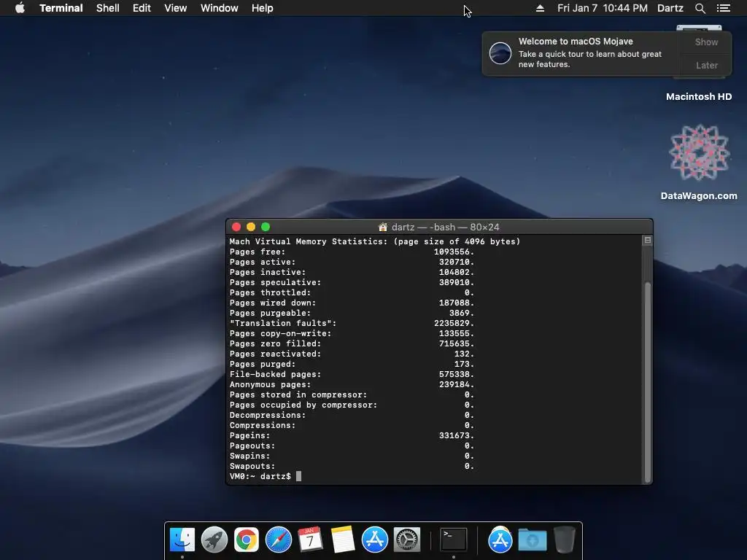Open the Edit menu
Image resolution: width=747 pixels, height=560 pixels.
click(x=142, y=8)
